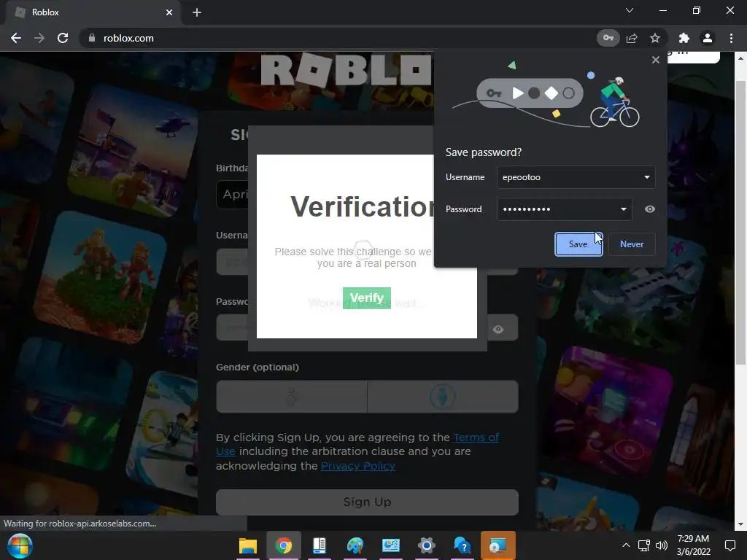This screenshot has height=560, width=747.
Task: Close the Roblox tab
Action: [169, 12]
